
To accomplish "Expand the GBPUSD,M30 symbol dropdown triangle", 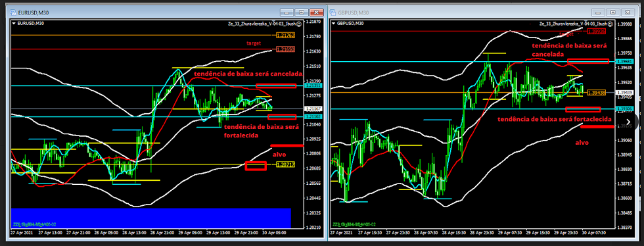I will [x=333, y=24].
